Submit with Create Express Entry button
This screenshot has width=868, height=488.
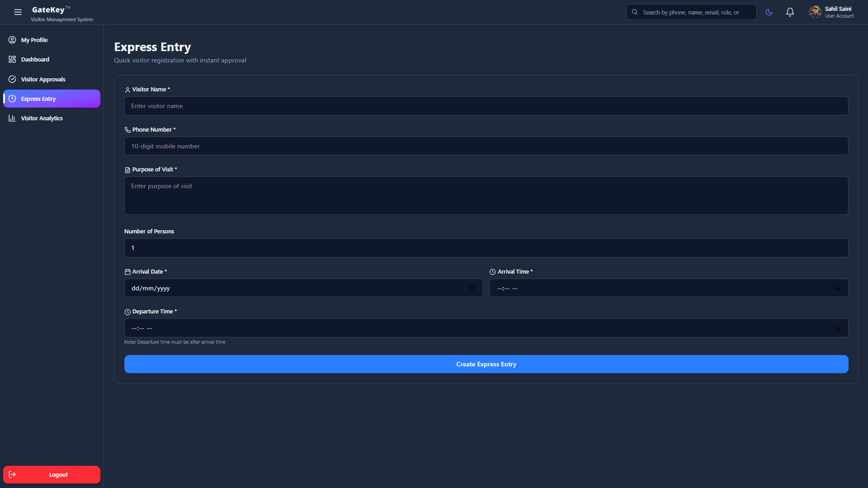(x=486, y=364)
